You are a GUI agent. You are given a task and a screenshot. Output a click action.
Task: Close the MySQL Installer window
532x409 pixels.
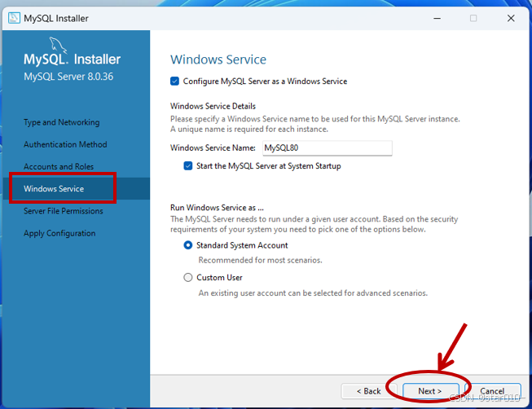(x=511, y=18)
